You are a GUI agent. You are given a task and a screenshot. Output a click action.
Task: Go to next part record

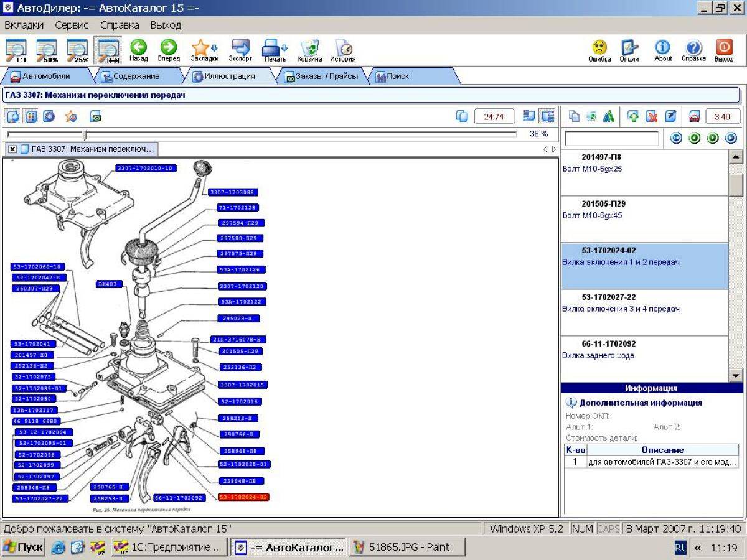point(713,138)
